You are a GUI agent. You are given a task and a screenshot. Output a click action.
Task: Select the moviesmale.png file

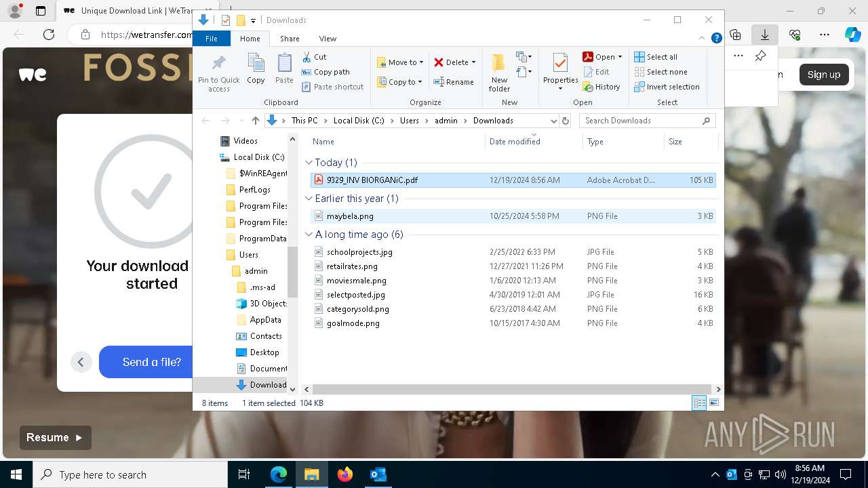[x=513, y=281]
